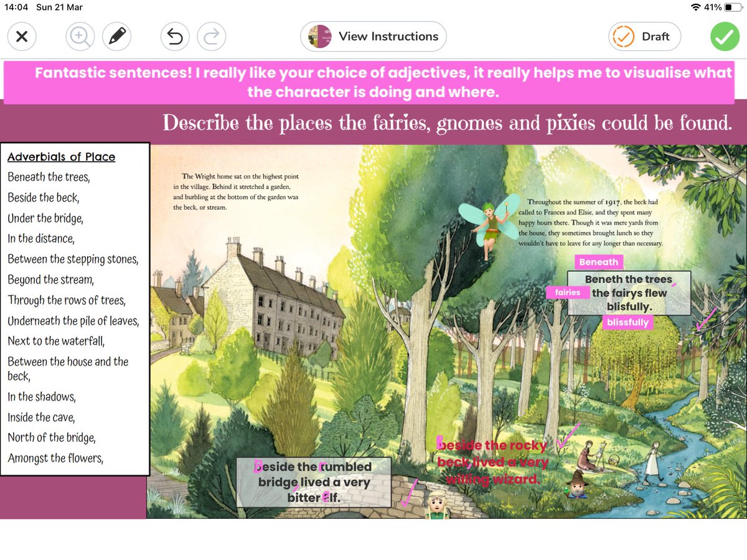Select the red 'rocky beck' text
This screenshot has width=747, height=560.
[492, 462]
